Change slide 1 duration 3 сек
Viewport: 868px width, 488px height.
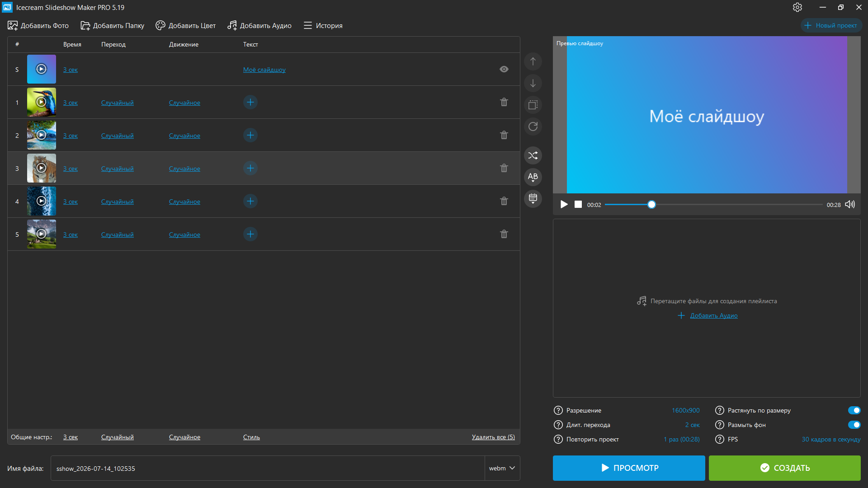[71, 103]
